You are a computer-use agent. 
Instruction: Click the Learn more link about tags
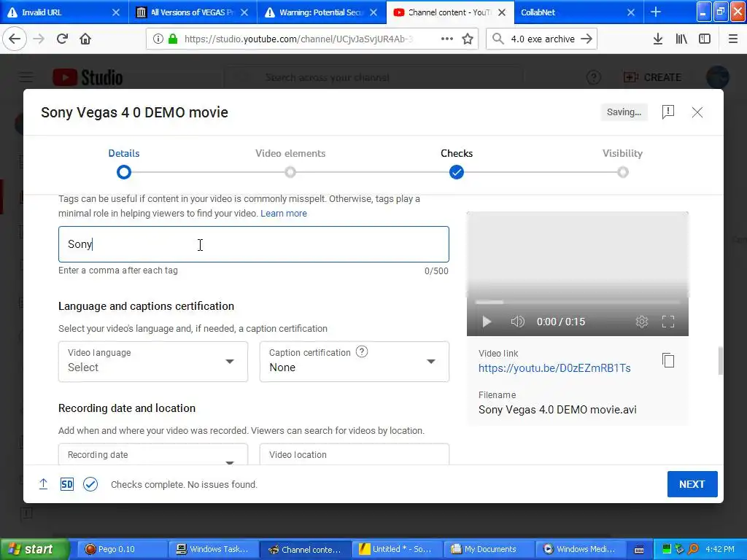284,214
